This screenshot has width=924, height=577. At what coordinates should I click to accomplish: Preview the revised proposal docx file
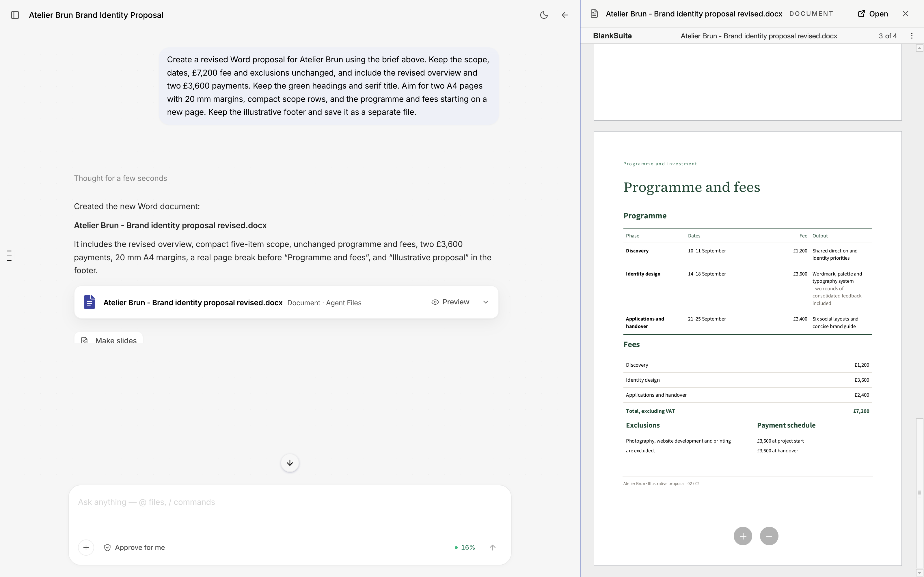click(x=450, y=302)
